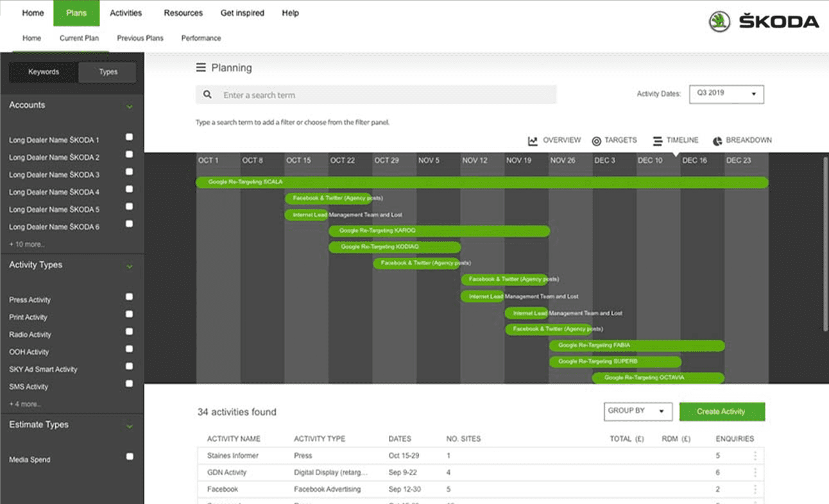Collapse the Activity Types section chevron

130,266
